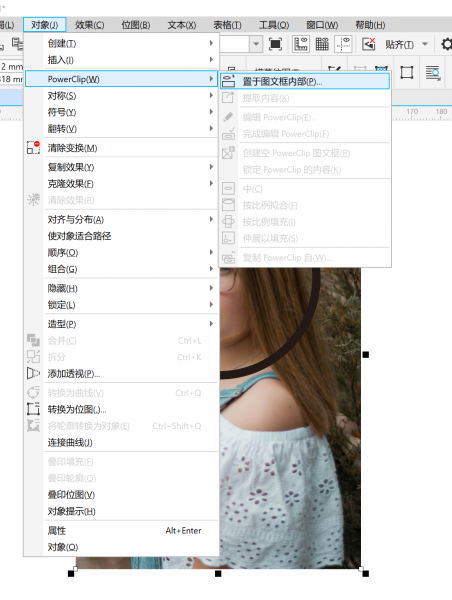Open 属性 with Alt+Enter shortcut entry
This screenshot has height=600, width=452.
pyautogui.click(x=121, y=530)
